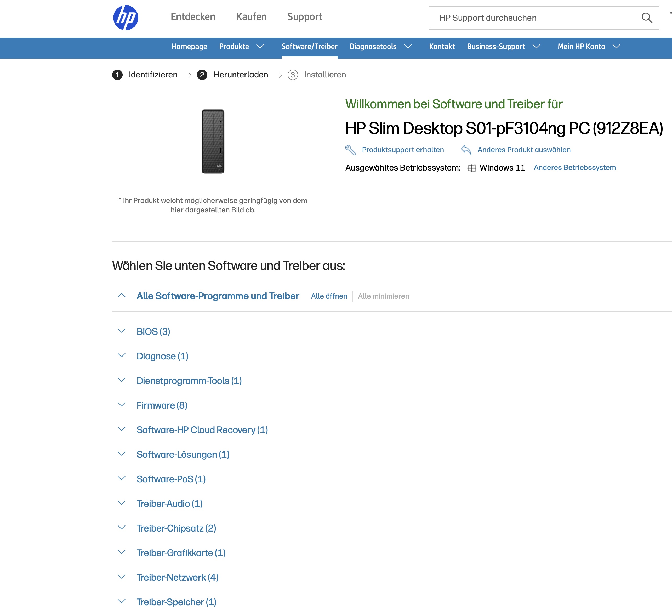Click the back-arrow icon for another product
672x616 pixels.
pyautogui.click(x=466, y=150)
